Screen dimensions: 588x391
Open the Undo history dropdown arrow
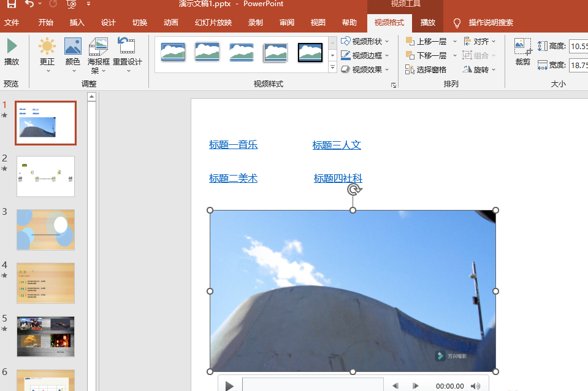[40, 4]
